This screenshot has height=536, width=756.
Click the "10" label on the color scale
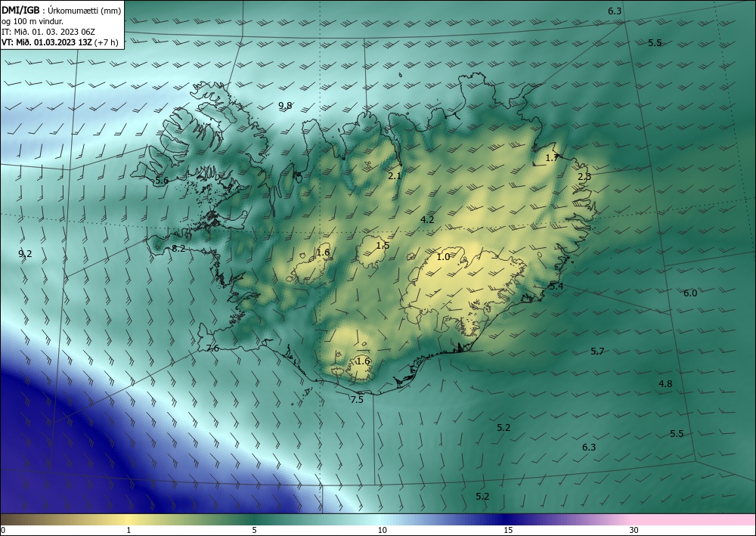[382, 530]
